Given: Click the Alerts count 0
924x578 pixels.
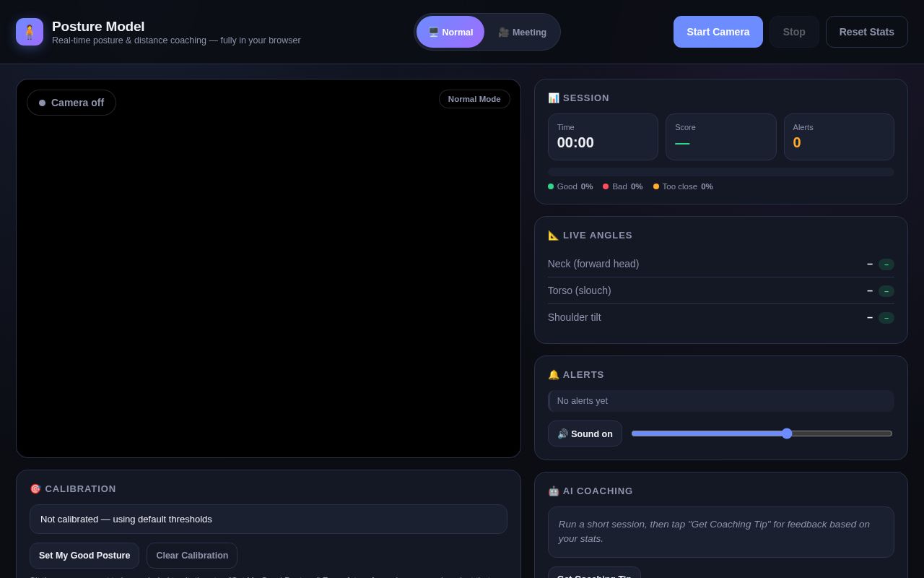Looking at the screenshot, I should pyautogui.click(x=797, y=142).
